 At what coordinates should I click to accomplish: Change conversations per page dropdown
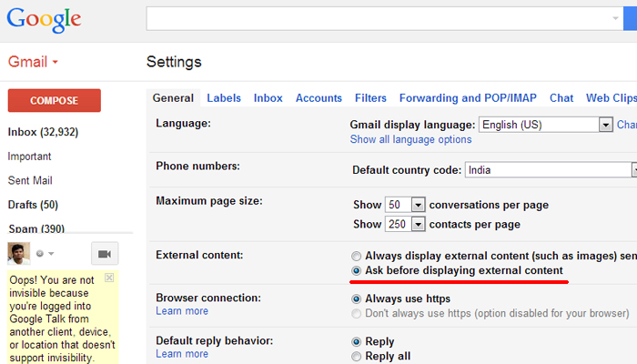(405, 205)
